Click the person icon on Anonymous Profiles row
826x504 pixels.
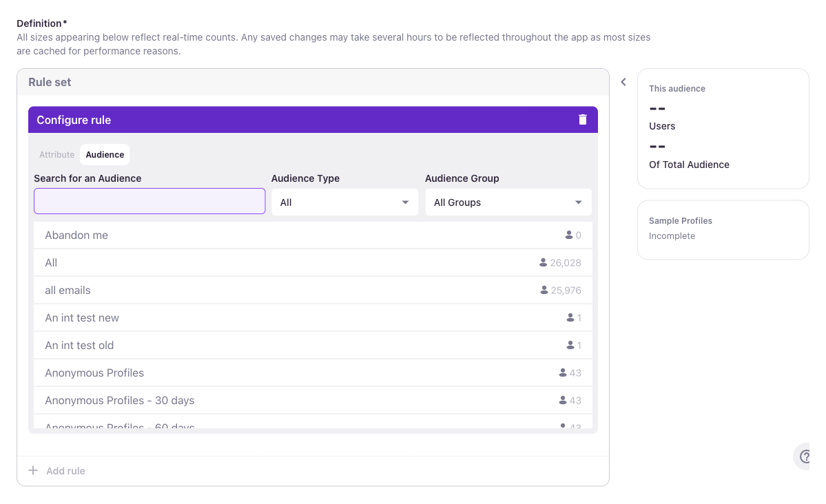point(561,372)
